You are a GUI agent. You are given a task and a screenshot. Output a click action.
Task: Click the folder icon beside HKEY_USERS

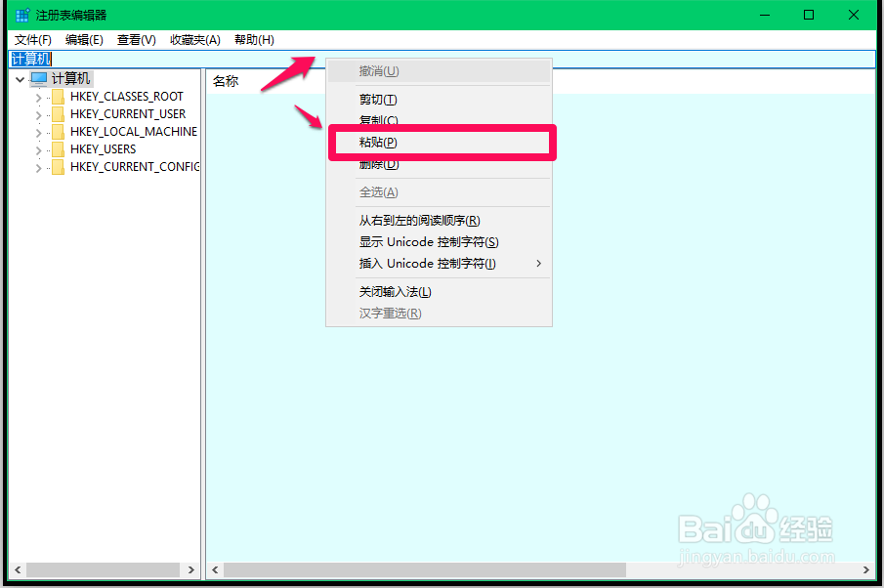pos(58,149)
